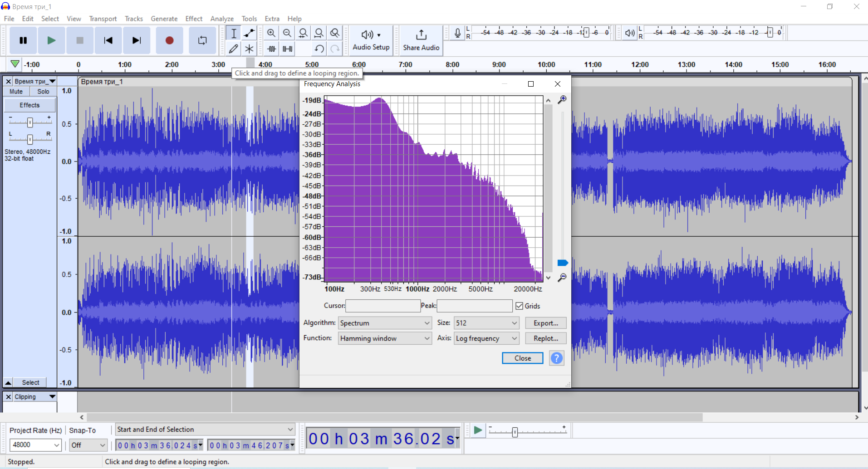The image size is (868, 469).
Task: Select the Draw (pencil) tool
Action: 234,49
